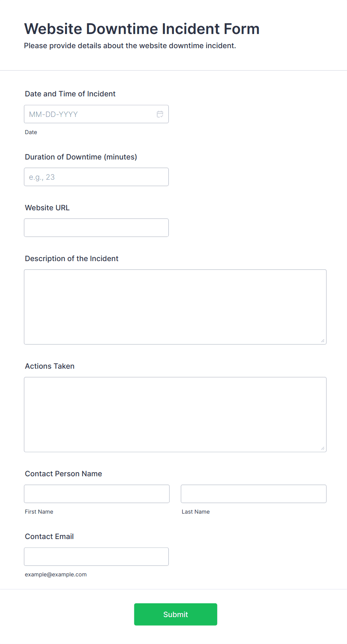Click inside the Description of the Incident textarea
This screenshot has height=644, width=347.
coord(175,307)
